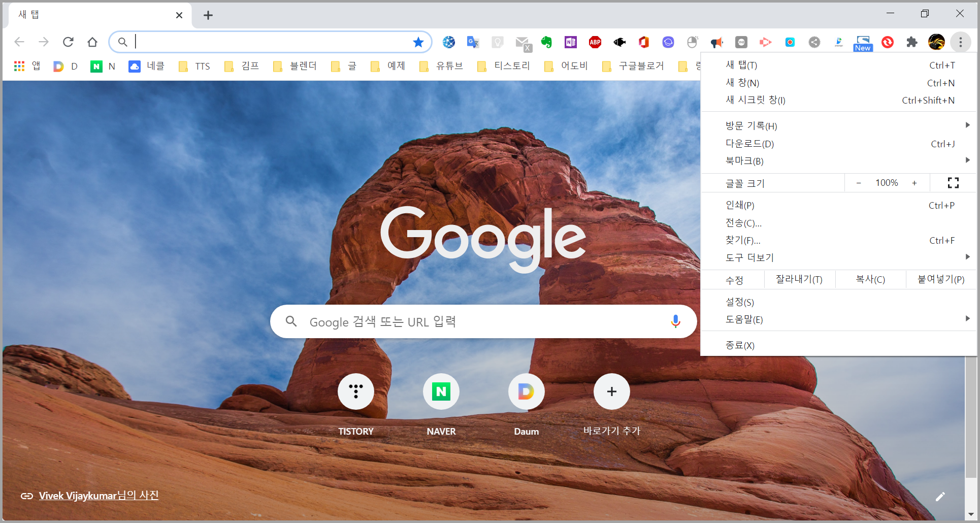
Task: Bookmark this tab with star icon
Action: click(418, 42)
